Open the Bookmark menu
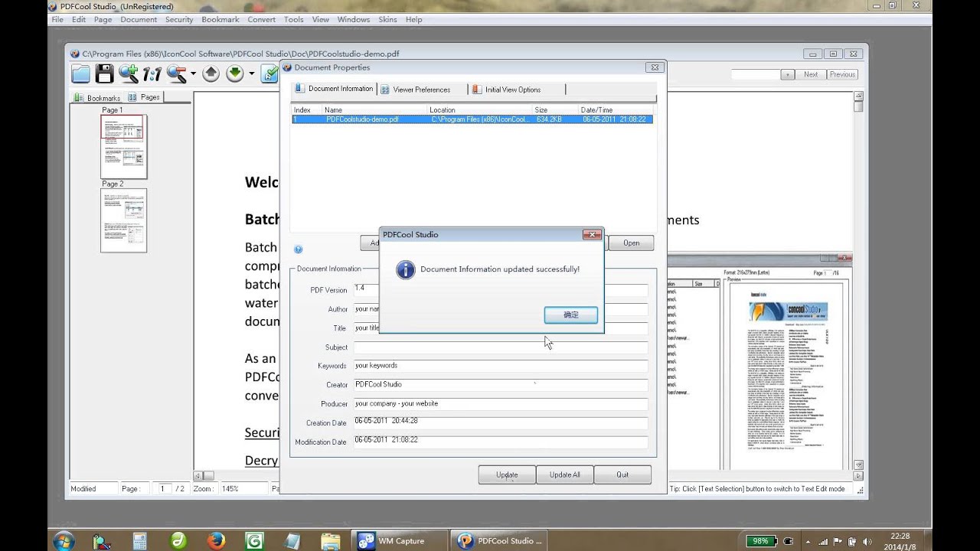The image size is (980, 551). tap(220, 19)
